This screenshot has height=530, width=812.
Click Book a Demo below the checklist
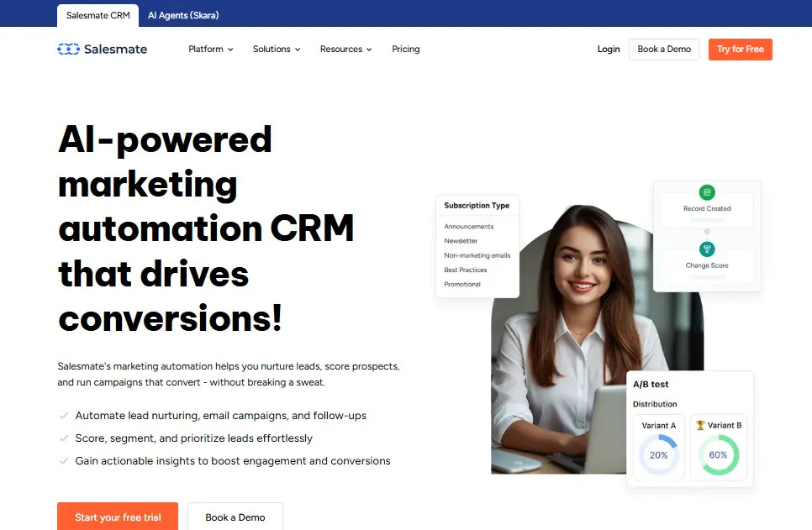pos(235,517)
